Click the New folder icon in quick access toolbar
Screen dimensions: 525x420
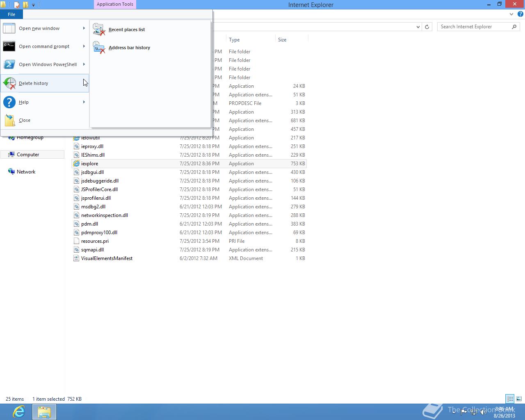pyautogui.click(x=25, y=5)
